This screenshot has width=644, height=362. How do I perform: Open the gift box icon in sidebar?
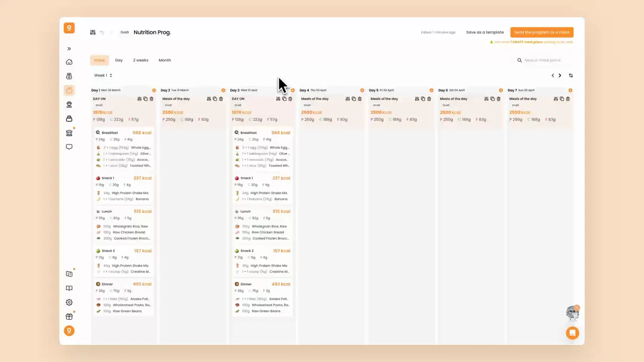[69, 316]
